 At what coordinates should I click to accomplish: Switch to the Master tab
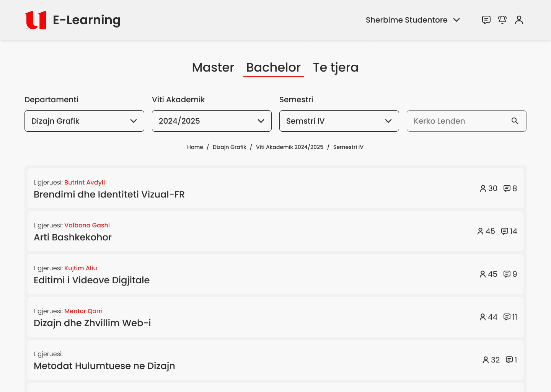pyautogui.click(x=213, y=67)
